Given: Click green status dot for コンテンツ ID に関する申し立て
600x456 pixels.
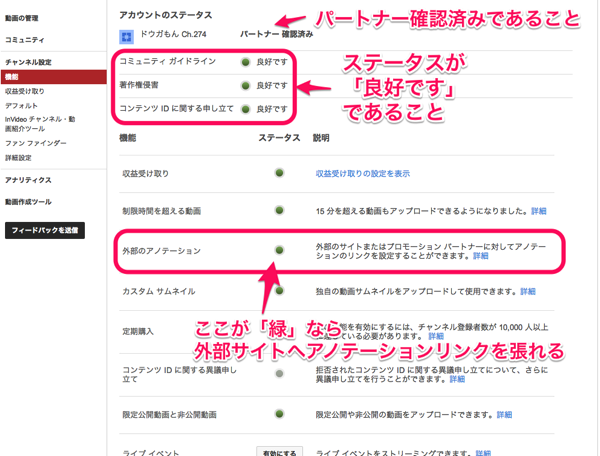Looking at the screenshot, I should click(x=246, y=109).
